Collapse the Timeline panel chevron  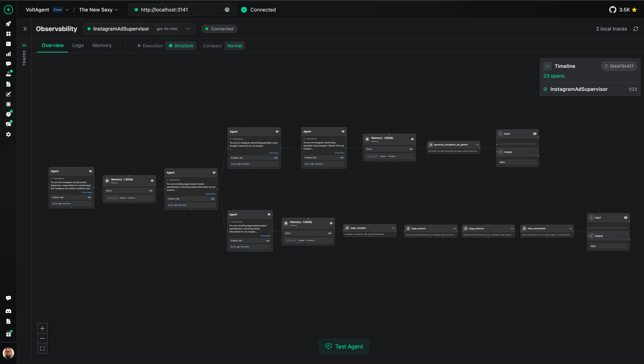[x=547, y=66]
